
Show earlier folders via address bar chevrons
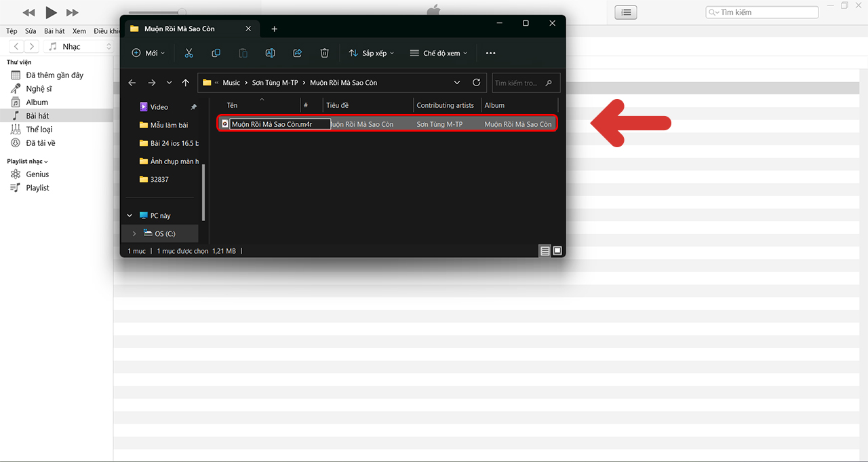point(216,83)
